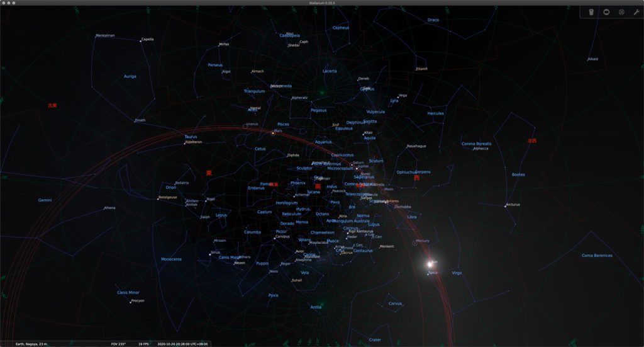The image size is (644, 347).
Task: Click the Perseus constellation label
Action: click(215, 65)
